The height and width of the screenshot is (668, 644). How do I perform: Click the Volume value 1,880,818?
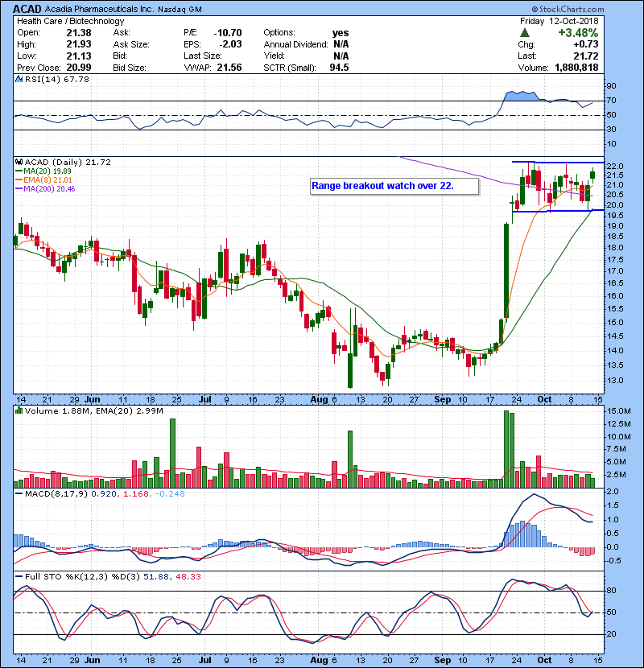point(576,68)
